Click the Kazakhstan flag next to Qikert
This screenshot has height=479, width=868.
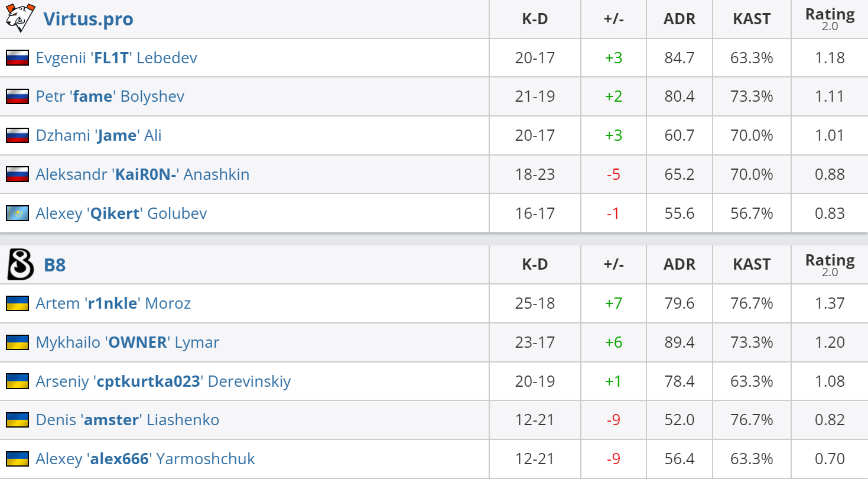(18, 213)
